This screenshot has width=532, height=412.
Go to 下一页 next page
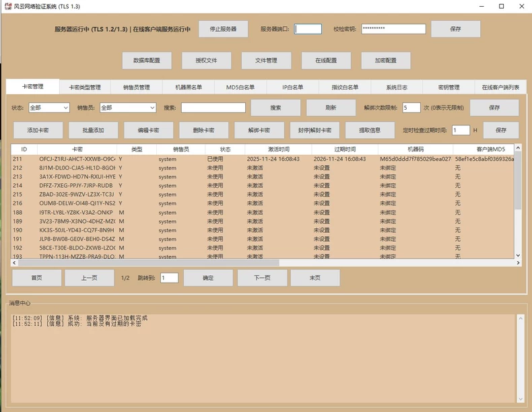pos(262,278)
